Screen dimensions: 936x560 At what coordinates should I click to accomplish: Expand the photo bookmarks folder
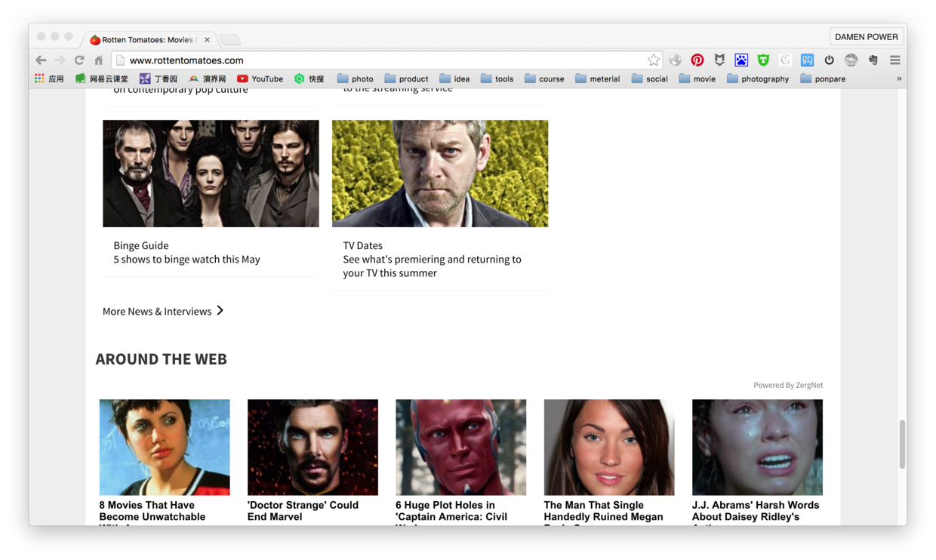click(355, 78)
